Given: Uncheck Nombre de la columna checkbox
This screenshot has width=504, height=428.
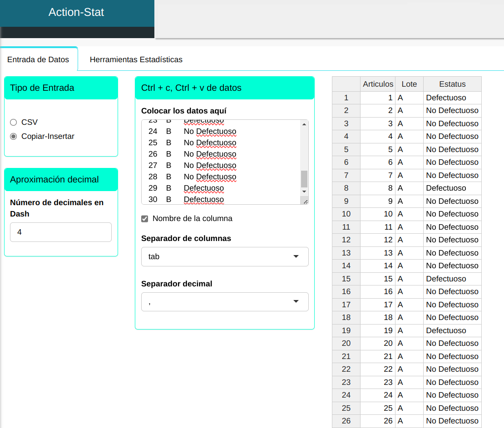Looking at the screenshot, I should tap(145, 219).
